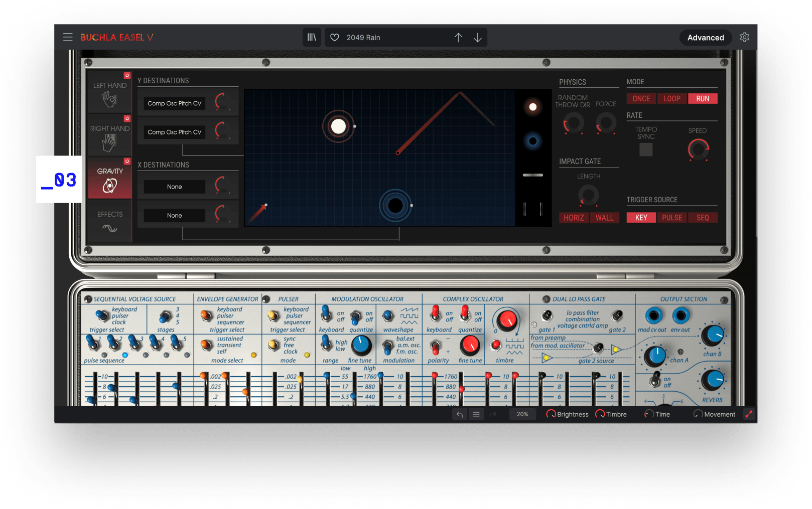Open the Effects tab
This screenshot has width=812, height=509.
[x=110, y=221]
